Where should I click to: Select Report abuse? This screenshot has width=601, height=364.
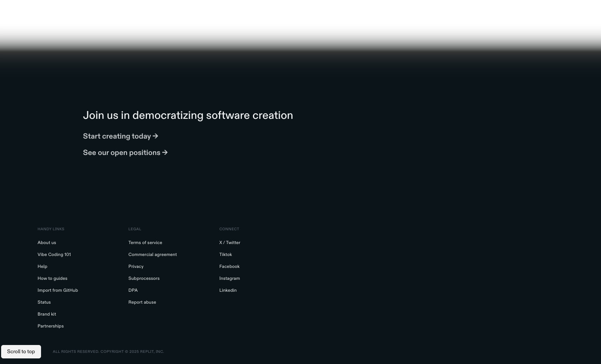[142, 302]
